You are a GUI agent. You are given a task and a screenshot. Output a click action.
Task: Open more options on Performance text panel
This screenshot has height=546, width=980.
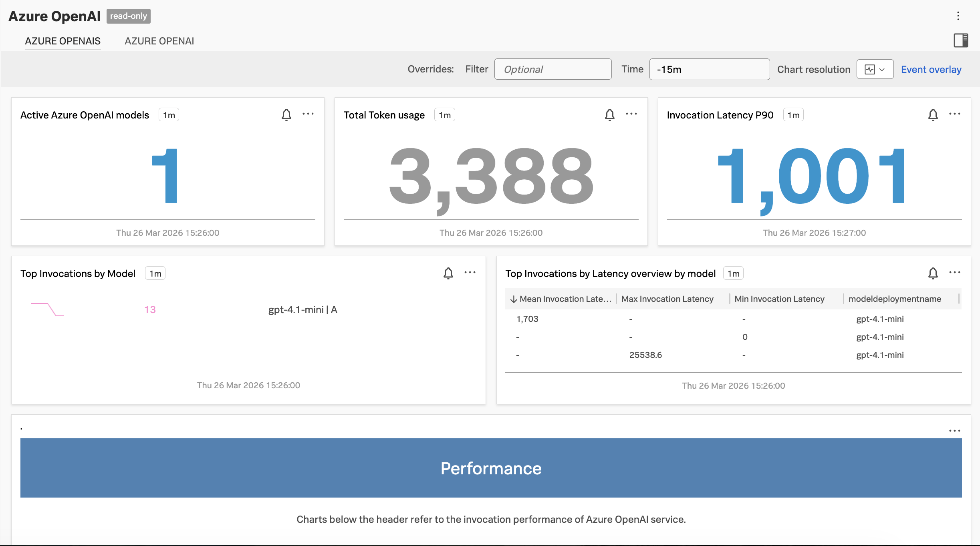pyautogui.click(x=955, y=431)
